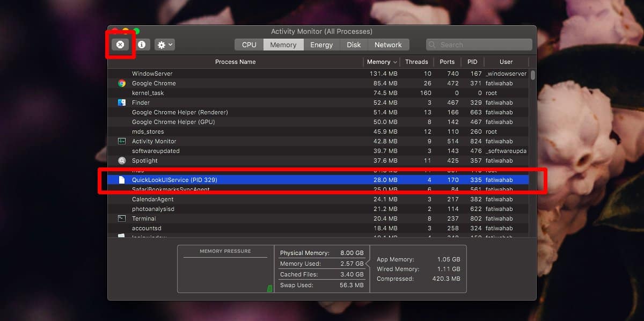Image resolution: width=644 pixels, height=321 pixels.
Task: Click the Google Chrome process icon
Action: point(122,83)
